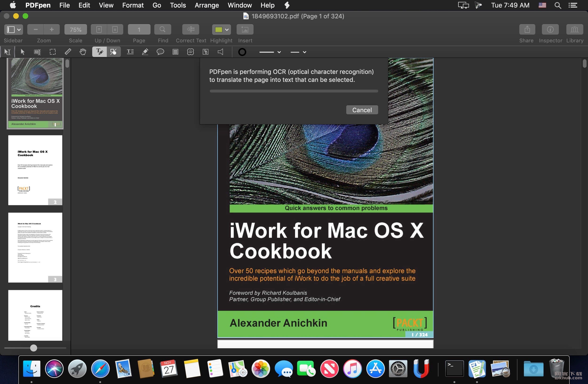Select the Cloud annotation tool
This screenshot has width=588, height=384.
(x=191, y=52)
